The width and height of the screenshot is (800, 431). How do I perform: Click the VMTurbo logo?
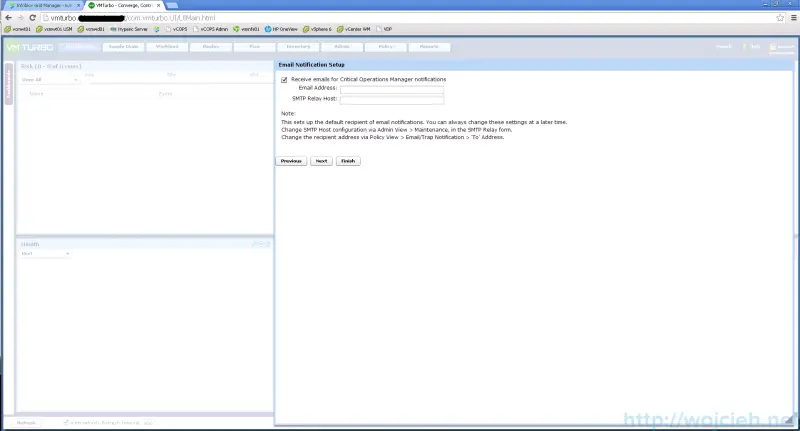[x=30, y=47]
